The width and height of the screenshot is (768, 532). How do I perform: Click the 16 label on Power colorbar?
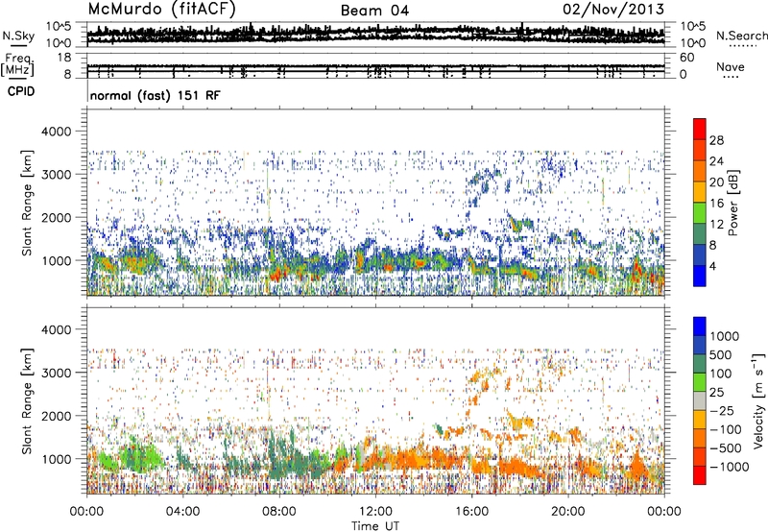[x=716, y=204]
